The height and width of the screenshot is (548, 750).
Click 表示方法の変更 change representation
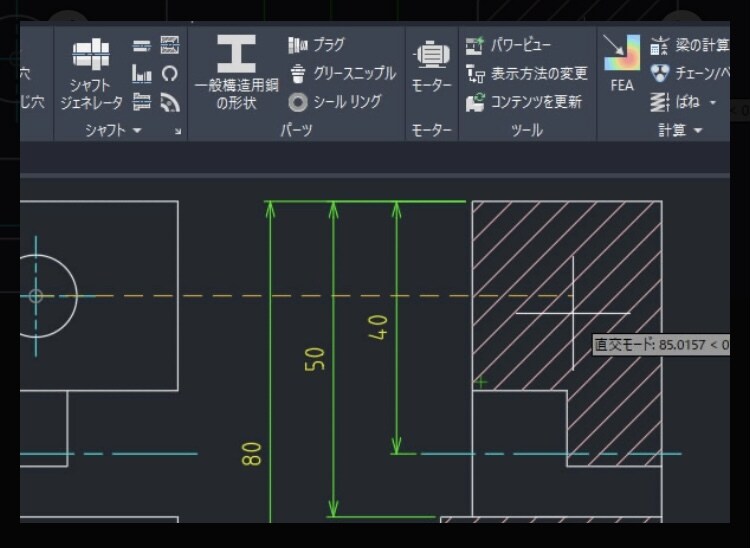point(526,74)
